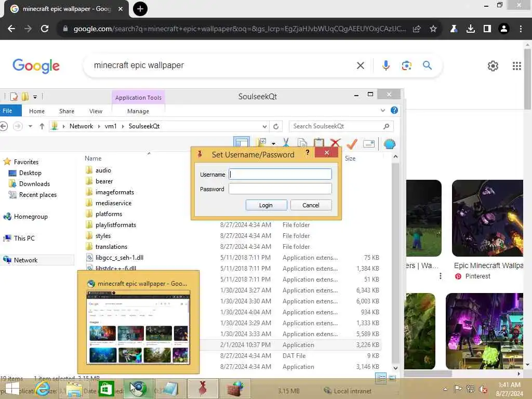Click the firewall brick globe taskbar icon
The height and width of the screenshot is (399, 532).
(x=235, y=389)
